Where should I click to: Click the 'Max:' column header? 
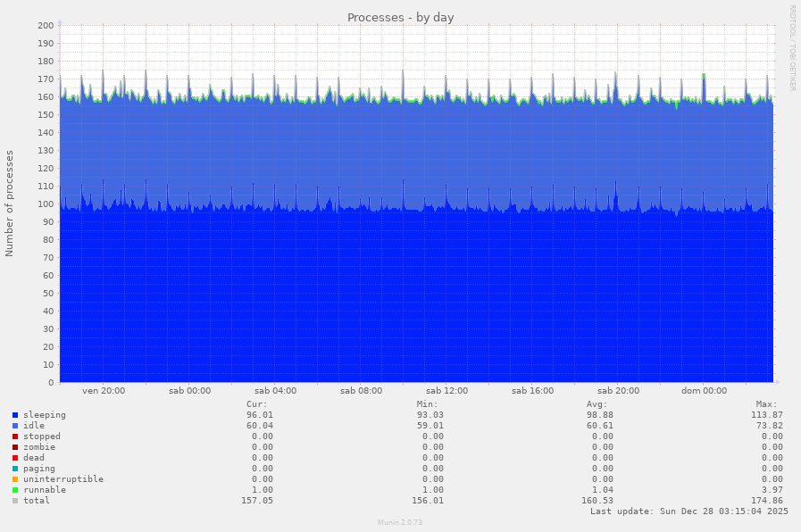point(766,404)
